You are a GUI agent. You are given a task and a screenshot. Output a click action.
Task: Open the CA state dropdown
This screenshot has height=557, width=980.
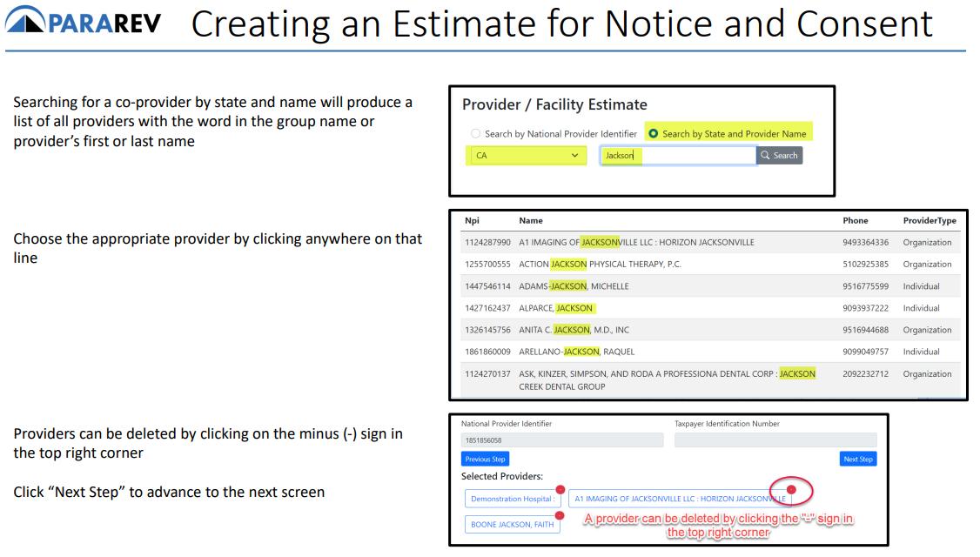[x=527, y=156]
